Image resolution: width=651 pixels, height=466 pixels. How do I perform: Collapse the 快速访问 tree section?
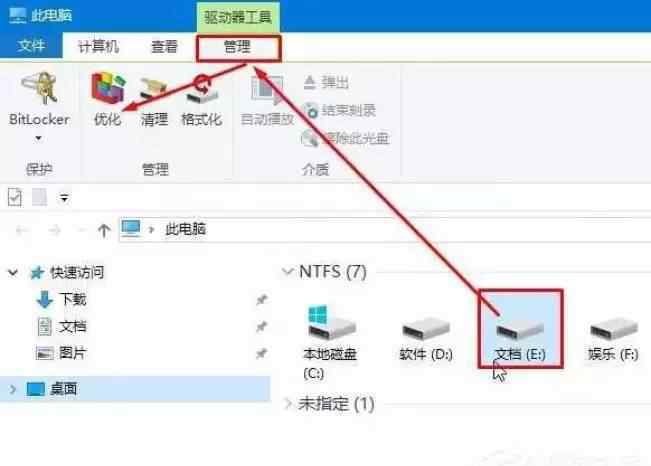pos(13,273)
